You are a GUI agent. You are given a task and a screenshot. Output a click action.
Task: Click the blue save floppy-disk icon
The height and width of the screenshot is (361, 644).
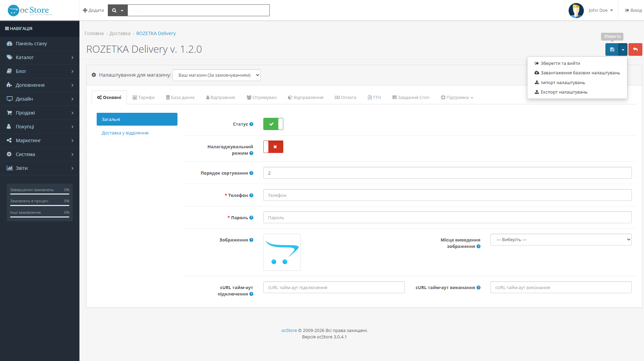point(612,49)
